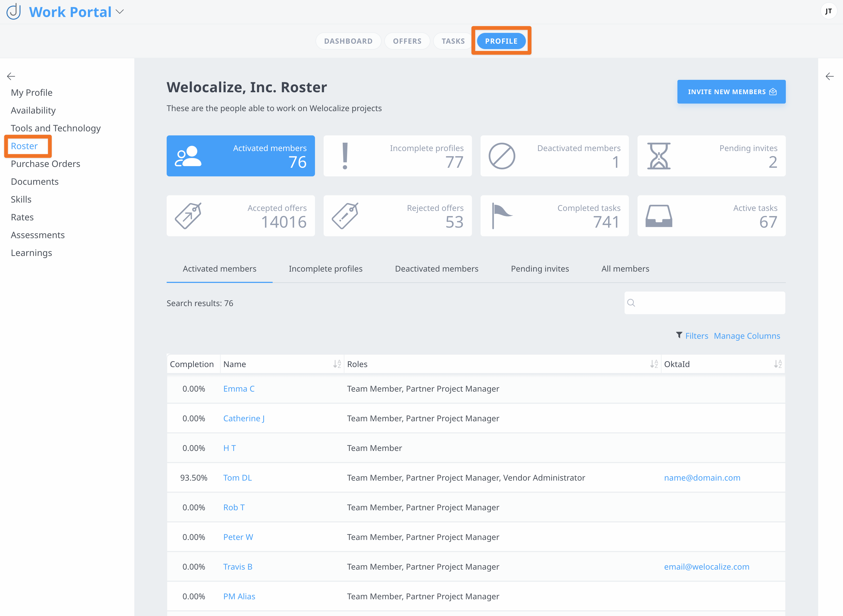
Task: Open Manage Columns
Action: tap(747, 336)
